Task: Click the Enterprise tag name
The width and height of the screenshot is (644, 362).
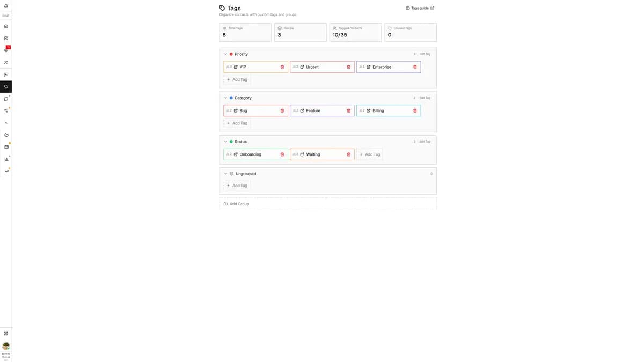Action: pos(382,67)
